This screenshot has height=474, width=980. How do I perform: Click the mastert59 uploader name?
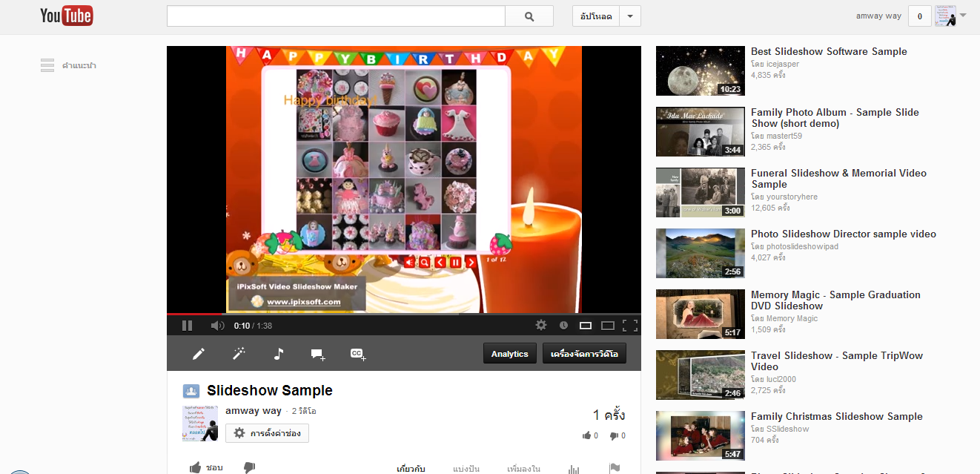pyautogui.click(x=784, y=136)
